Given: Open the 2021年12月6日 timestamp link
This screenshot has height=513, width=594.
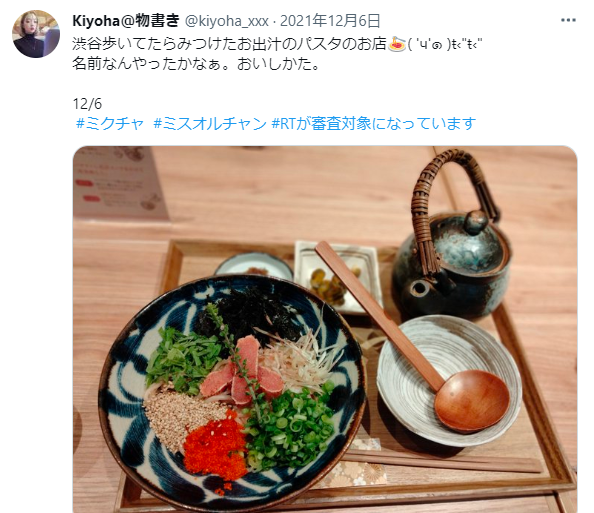Looking at the screenshot, I should coord(330,21).
